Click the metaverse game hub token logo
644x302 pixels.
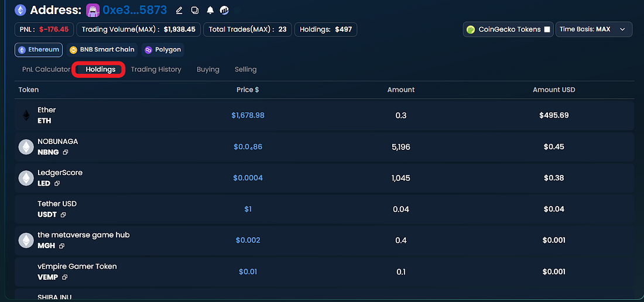26,241
